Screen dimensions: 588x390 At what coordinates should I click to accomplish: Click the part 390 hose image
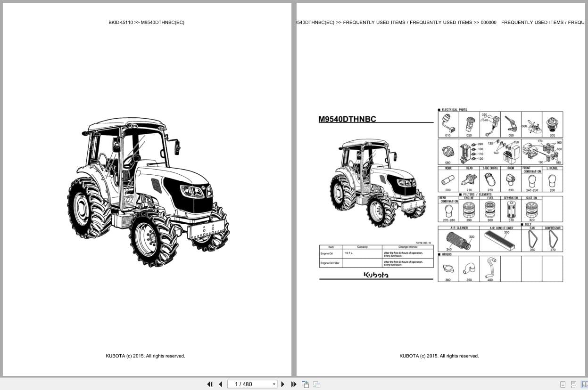tap(469, 269)
